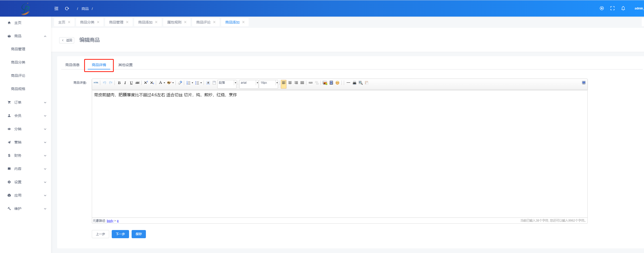The height and width of the screenshot is (253, 644).
Task: Click the paste plain text icon
Action: (x=367, y=83)
